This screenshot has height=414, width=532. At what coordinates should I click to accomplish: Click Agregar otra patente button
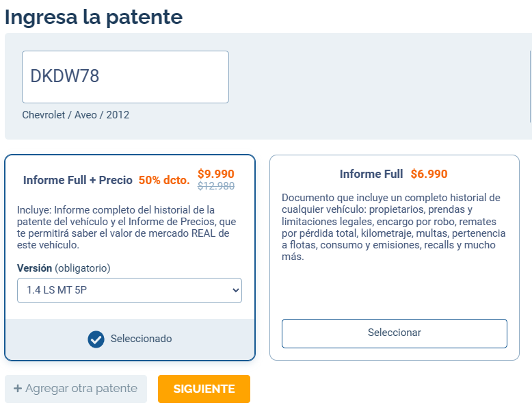tap(76, 389)
